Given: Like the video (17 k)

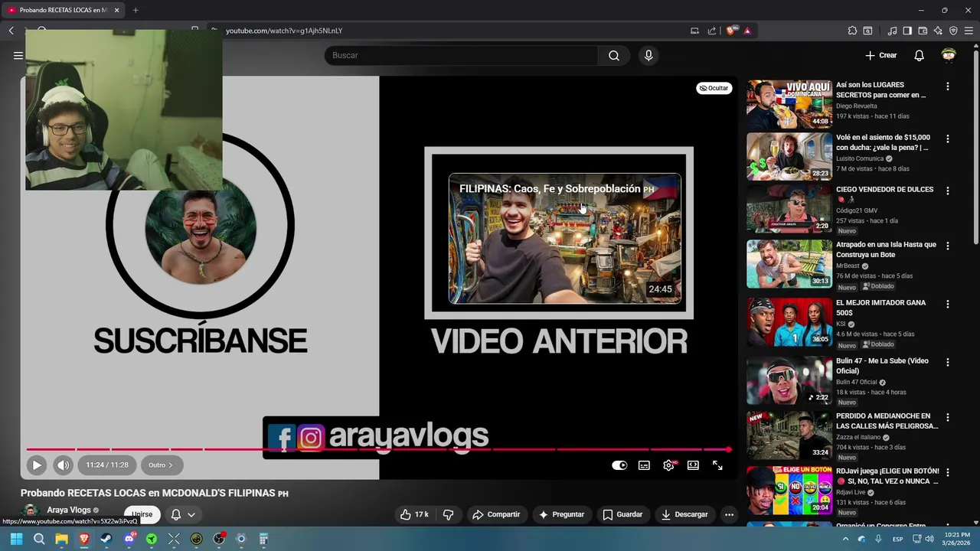Looking at the screenshot, I should (x=414, y=514).
